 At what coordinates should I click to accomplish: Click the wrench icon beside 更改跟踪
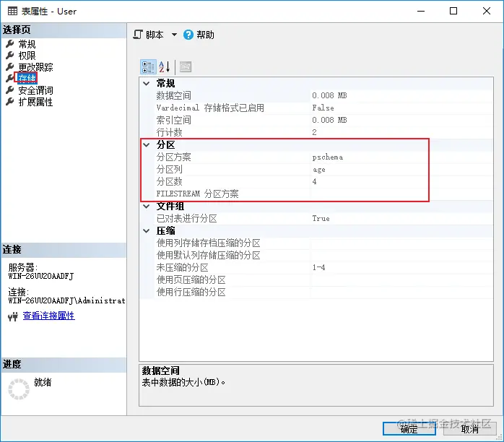(x=10, y=67)
